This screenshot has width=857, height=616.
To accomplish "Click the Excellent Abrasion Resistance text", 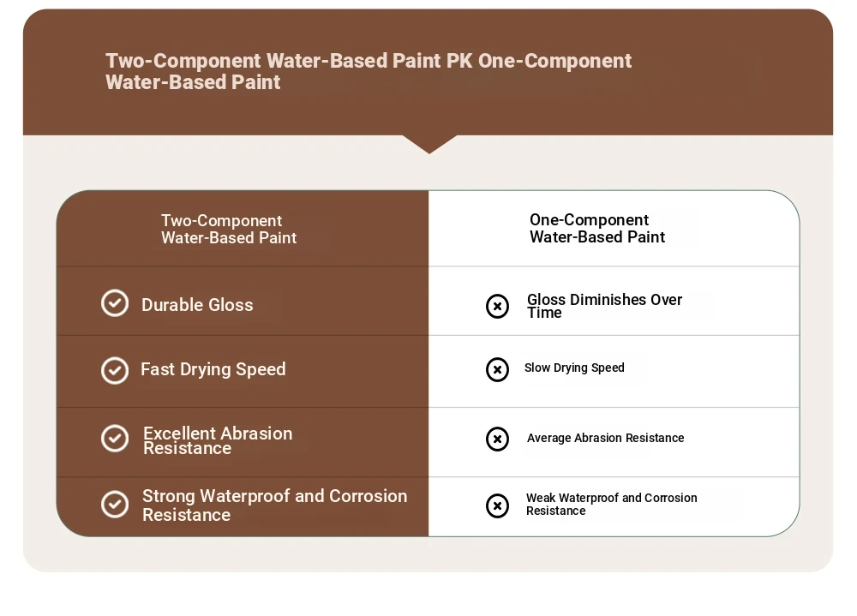I will 218,440.
